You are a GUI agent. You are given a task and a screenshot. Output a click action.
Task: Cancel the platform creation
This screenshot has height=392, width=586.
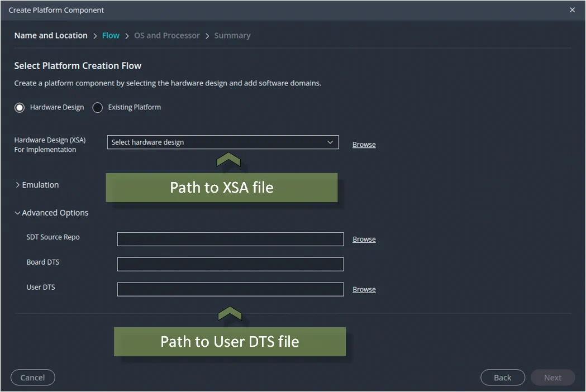(x=33, y=377)
